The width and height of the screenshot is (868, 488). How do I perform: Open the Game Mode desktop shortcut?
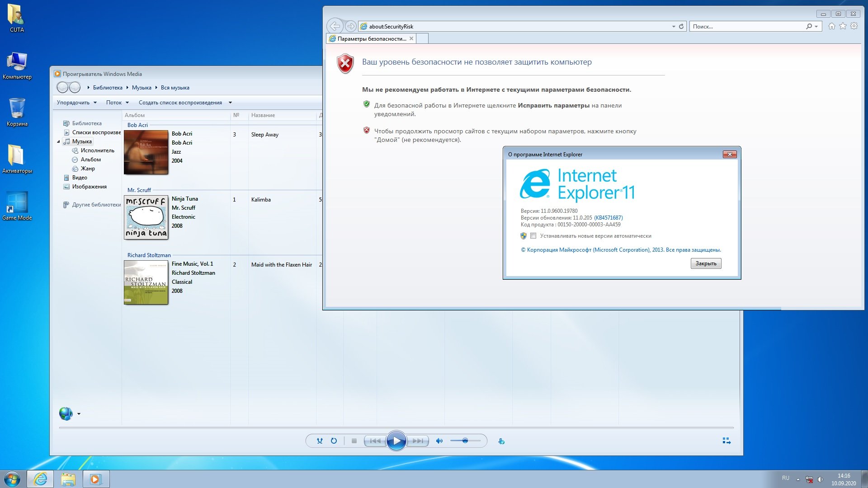(x=17, y=206)
